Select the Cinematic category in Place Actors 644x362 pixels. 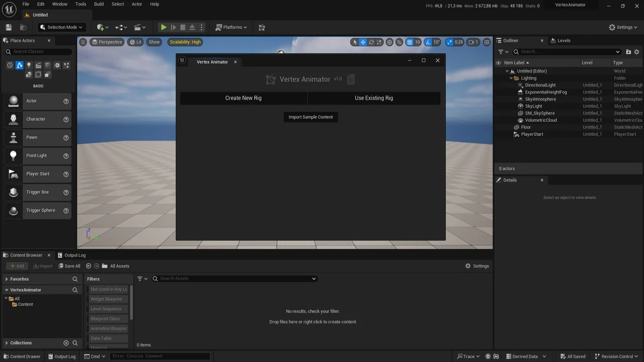click(x=38, y=65)
